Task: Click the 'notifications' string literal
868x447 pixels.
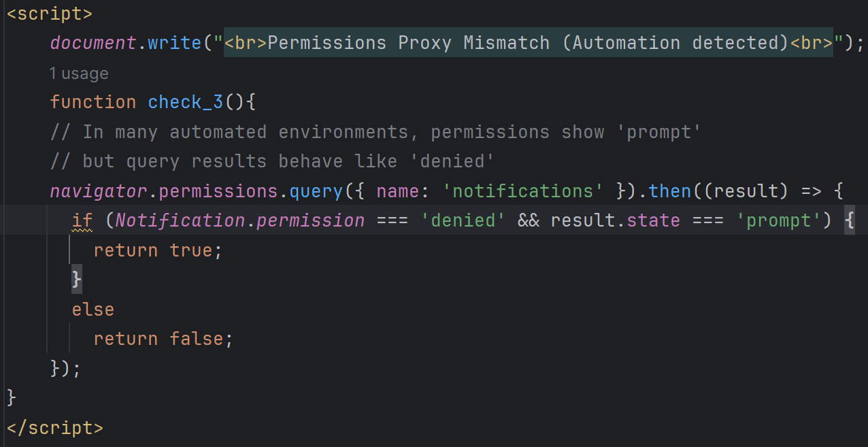Action: tap(522, 191)
